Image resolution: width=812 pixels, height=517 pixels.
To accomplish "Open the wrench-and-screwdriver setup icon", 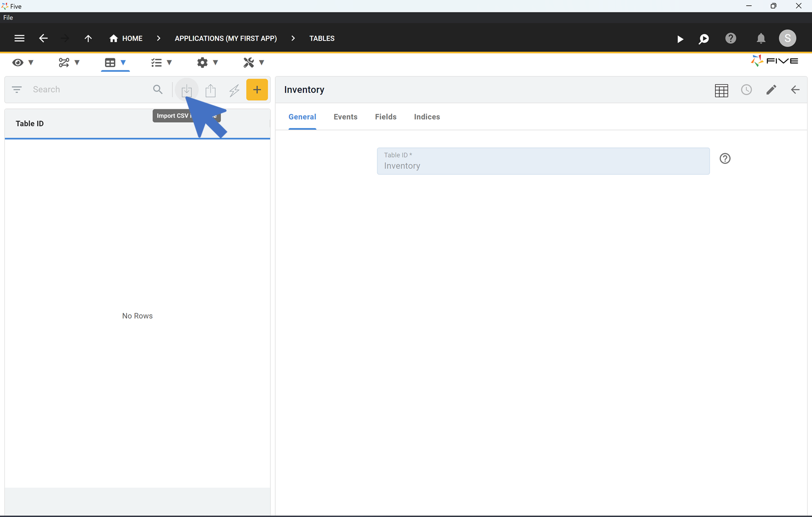I will [249, 62].
